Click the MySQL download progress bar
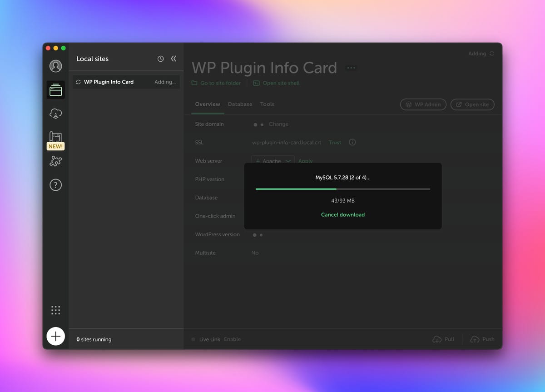This screenshot has width=545, height=392. tap(343, 189)
